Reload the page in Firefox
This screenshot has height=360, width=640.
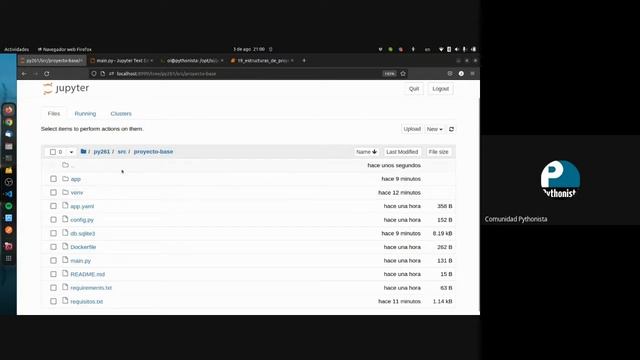pyautogui.click(x=47, y=74)
